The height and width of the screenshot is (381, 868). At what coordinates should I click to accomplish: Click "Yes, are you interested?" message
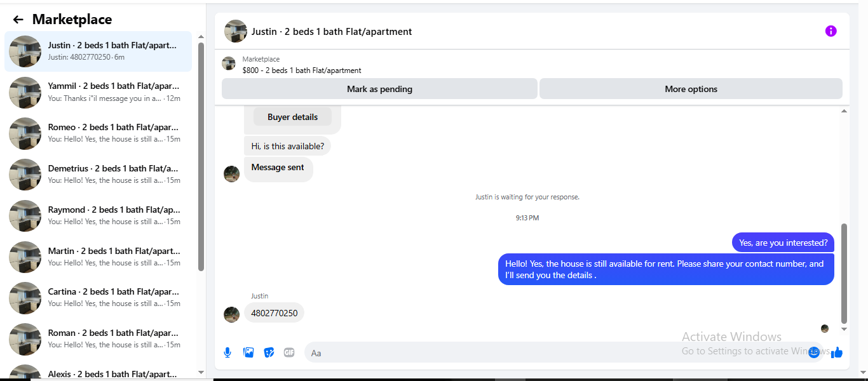[x=783, y=243]
